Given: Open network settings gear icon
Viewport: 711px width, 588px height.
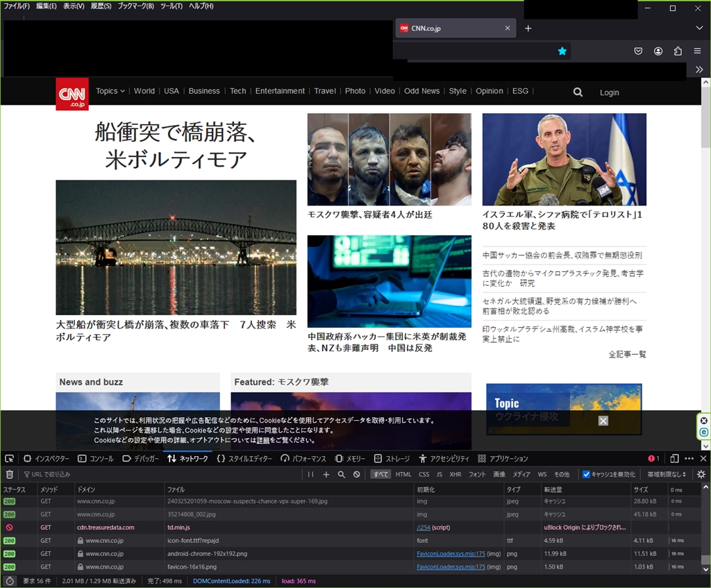Looking at the screenshot, I should [x=701, y=475].
